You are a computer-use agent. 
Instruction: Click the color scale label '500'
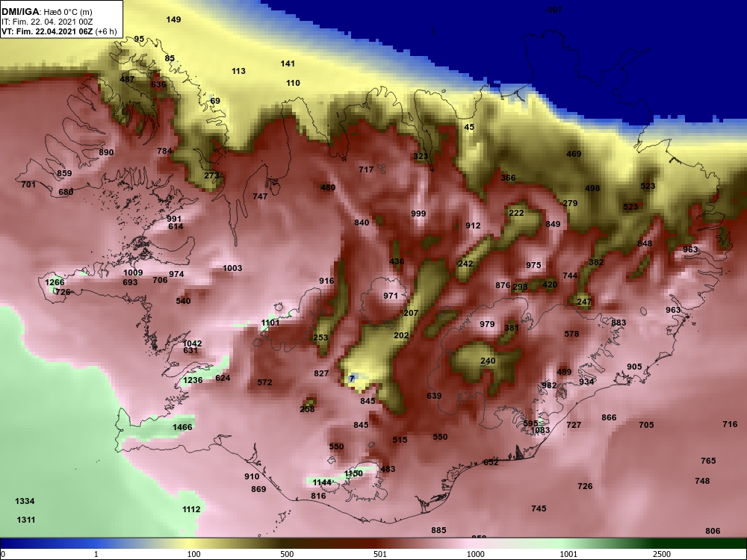[287, 554]
